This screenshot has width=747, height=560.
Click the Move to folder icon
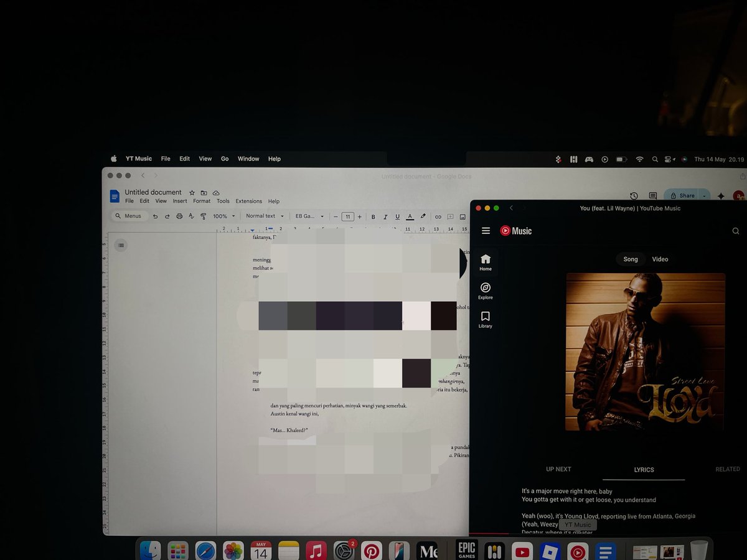204,193
